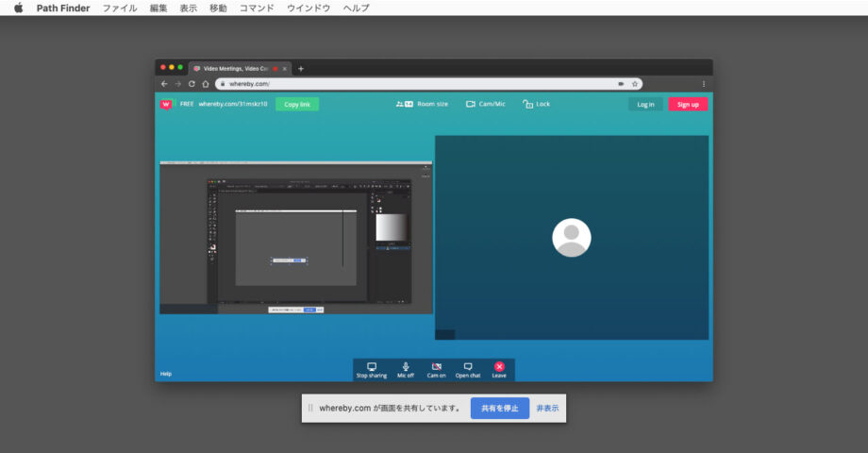
Task: Click the FREE plan label
Action: [187, 104]
